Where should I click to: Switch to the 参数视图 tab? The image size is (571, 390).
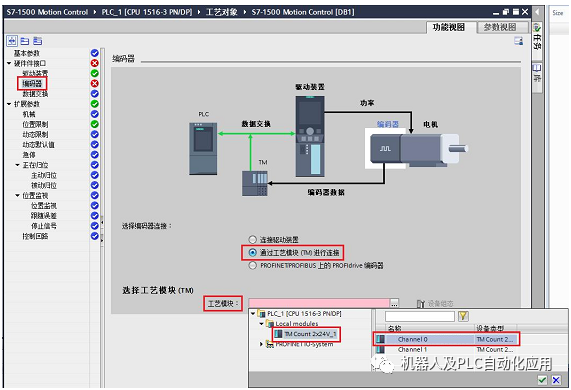[x=500, y=27]
